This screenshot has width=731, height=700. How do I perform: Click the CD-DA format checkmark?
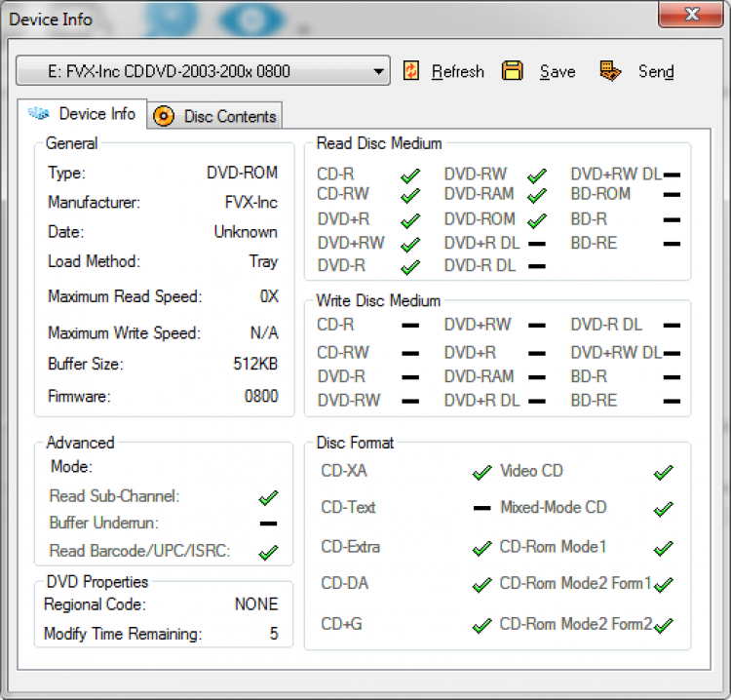point(482,585)
